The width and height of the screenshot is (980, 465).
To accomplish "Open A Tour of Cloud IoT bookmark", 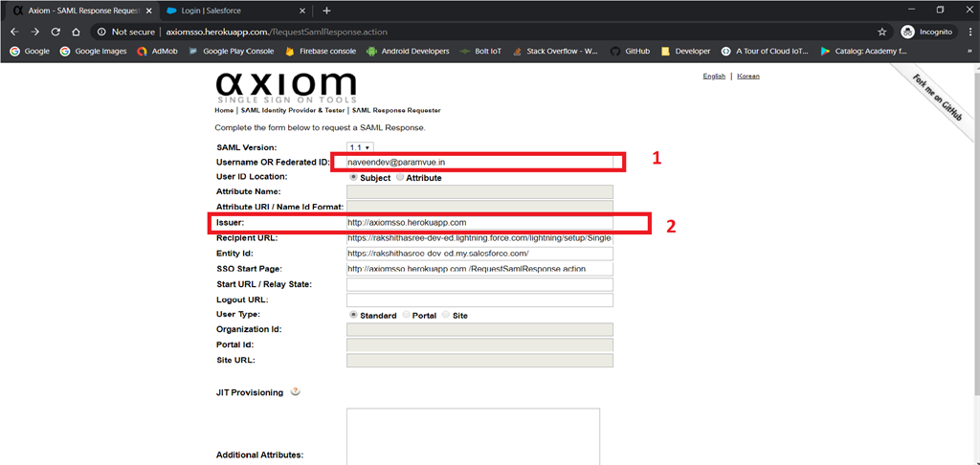I will tap(765, 52).
